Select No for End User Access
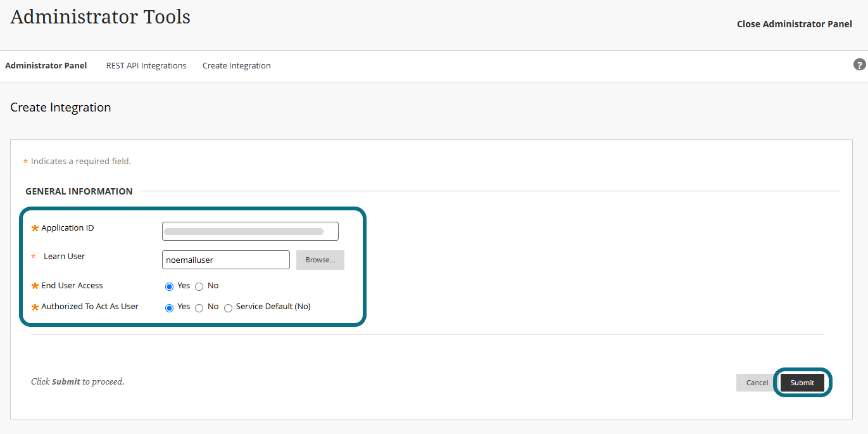Image resolution: width=868 pixels, height=434 pixels. (x=199, y=287)
